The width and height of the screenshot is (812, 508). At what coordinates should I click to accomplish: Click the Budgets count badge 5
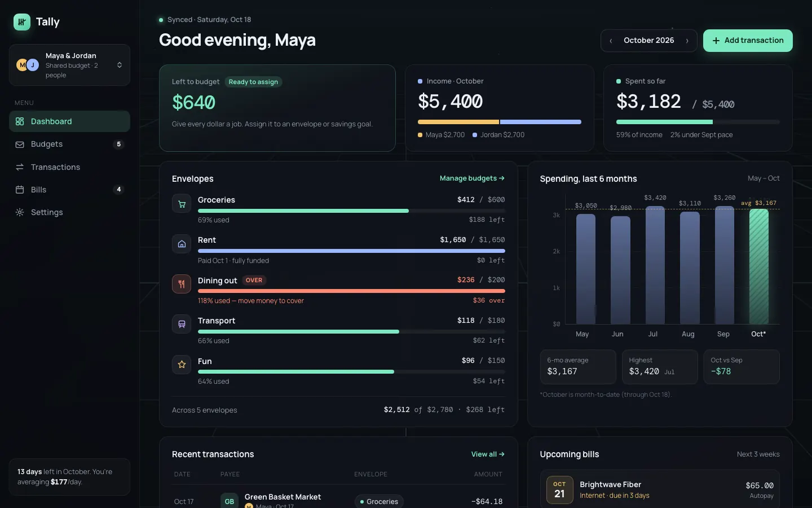pos(118,144)
